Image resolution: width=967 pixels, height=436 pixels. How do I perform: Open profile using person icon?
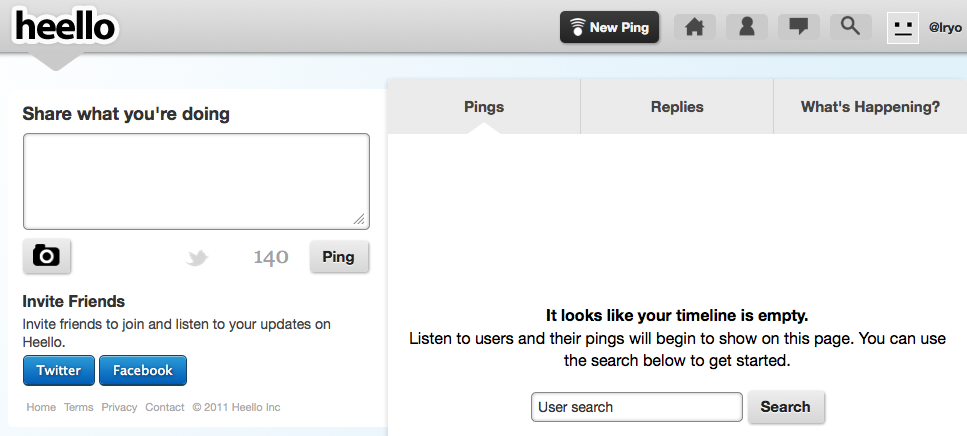click(746, 27)
